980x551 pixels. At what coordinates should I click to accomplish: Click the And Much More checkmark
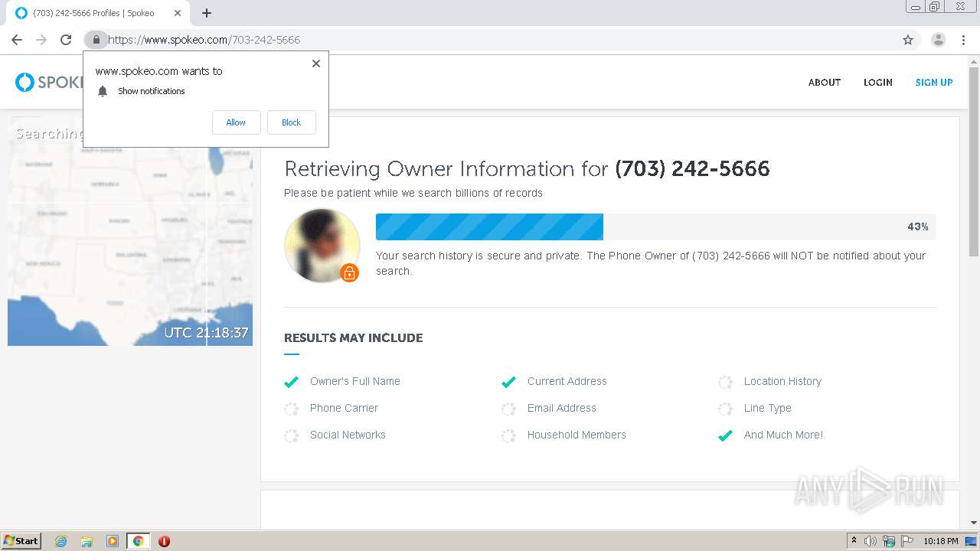point(725,435)
